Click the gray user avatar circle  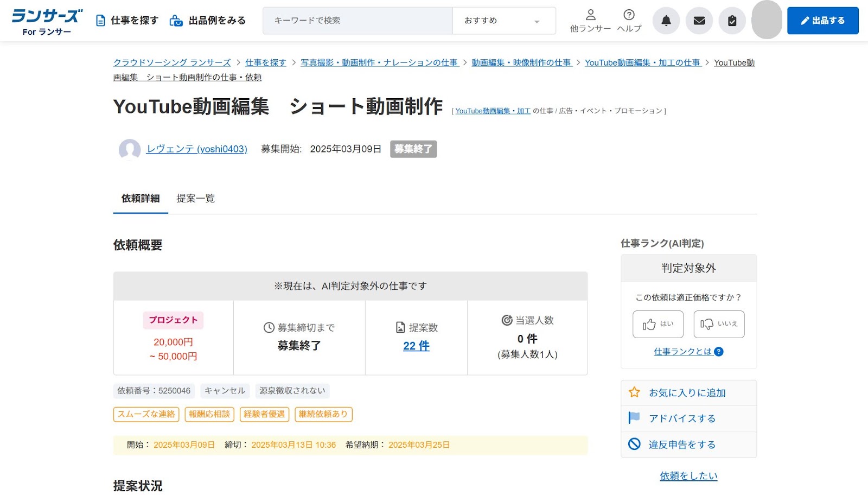(767, 20)
